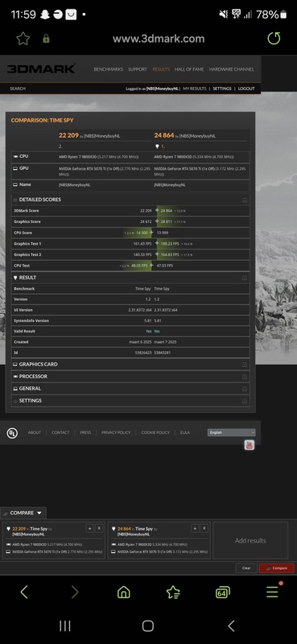297x644 pixels.
Task: Open the tabs switcher showing 64
Action: (x=223, y=592)
